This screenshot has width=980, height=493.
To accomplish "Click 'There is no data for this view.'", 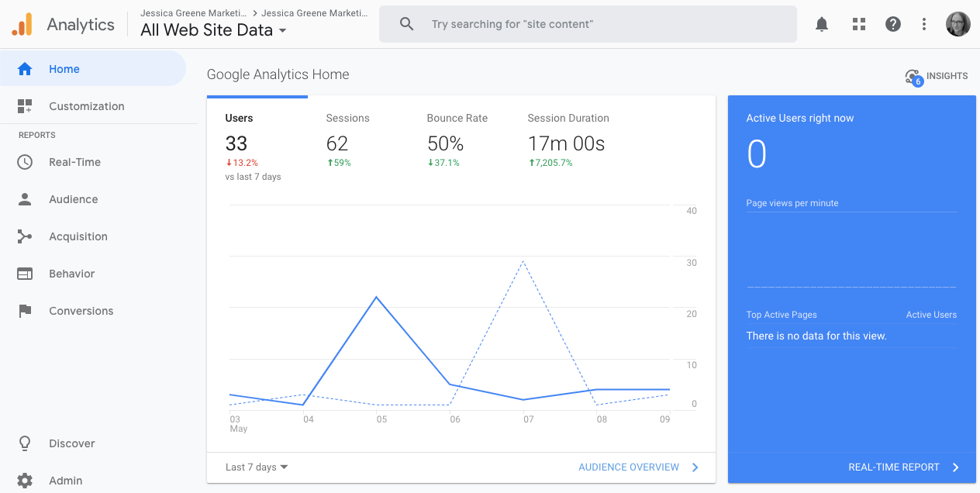I will tap(816, 336).
